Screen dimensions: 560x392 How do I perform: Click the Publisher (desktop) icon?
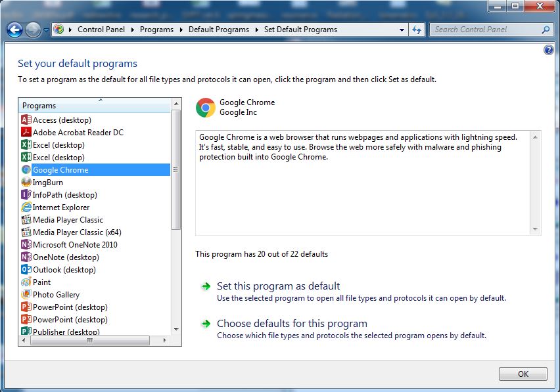26,332
